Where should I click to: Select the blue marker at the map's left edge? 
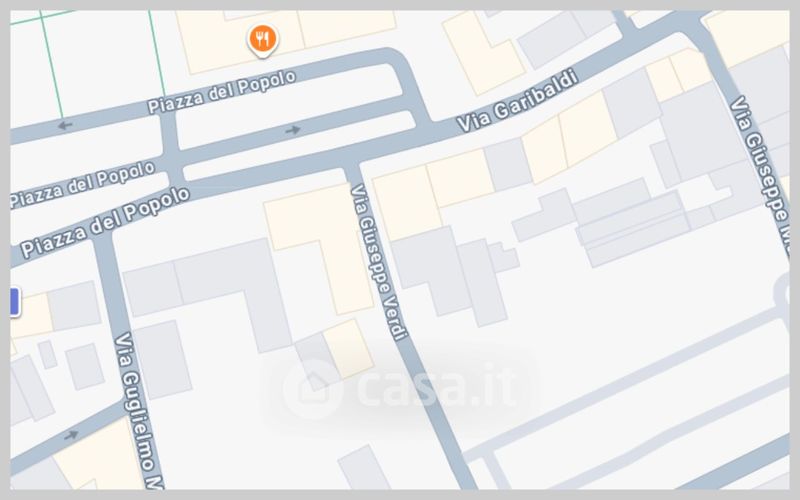coord(15,301)
